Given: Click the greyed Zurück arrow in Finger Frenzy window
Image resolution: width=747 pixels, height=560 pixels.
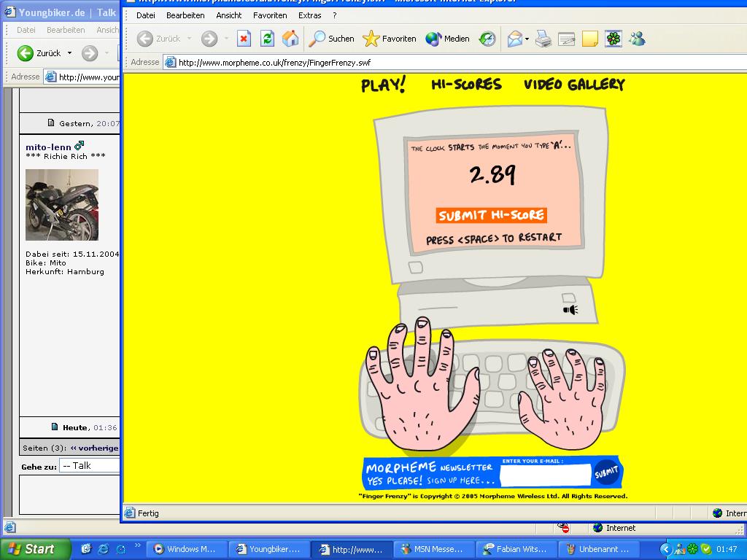Looking at the screenshot, I should pyautogui.click(x=145, y=39).
